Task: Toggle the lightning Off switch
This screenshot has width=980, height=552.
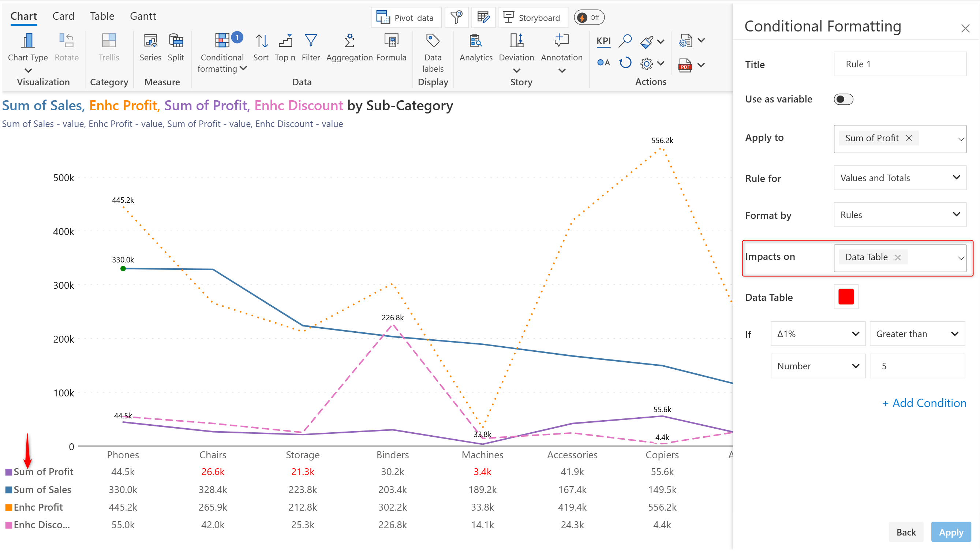Action: (x=589, y=18)
